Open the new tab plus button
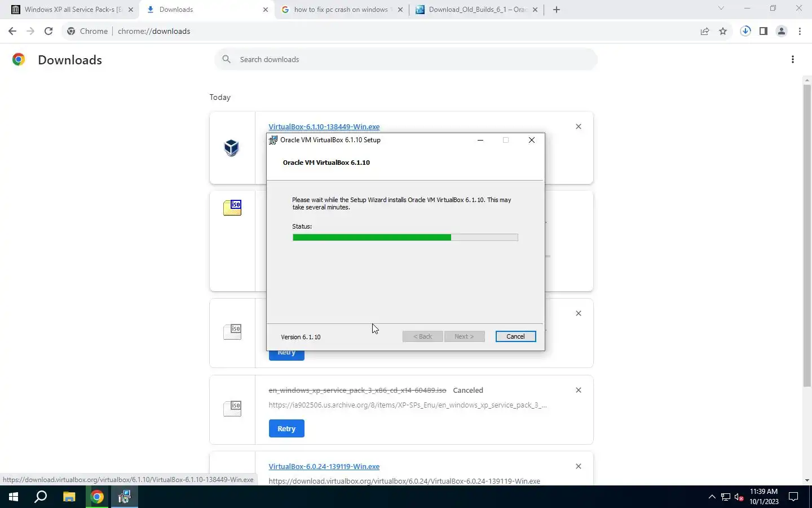This screenshot has width=812, height=508. point(557,10)
